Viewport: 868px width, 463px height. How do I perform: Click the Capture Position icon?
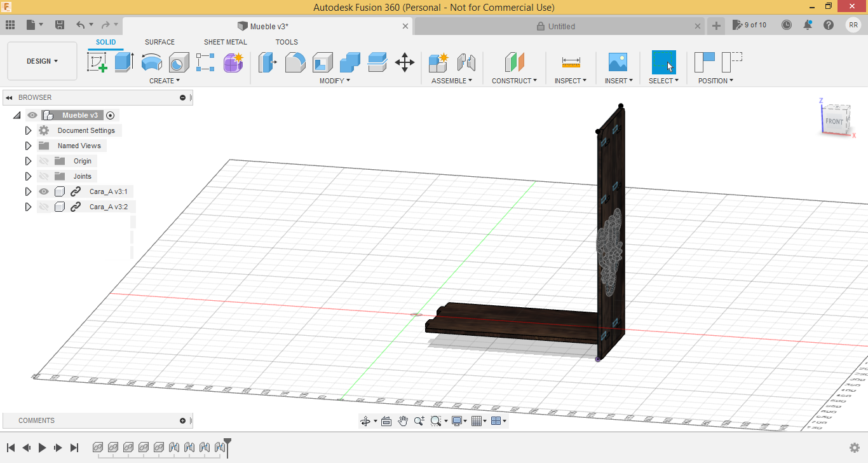coord(705,62)
